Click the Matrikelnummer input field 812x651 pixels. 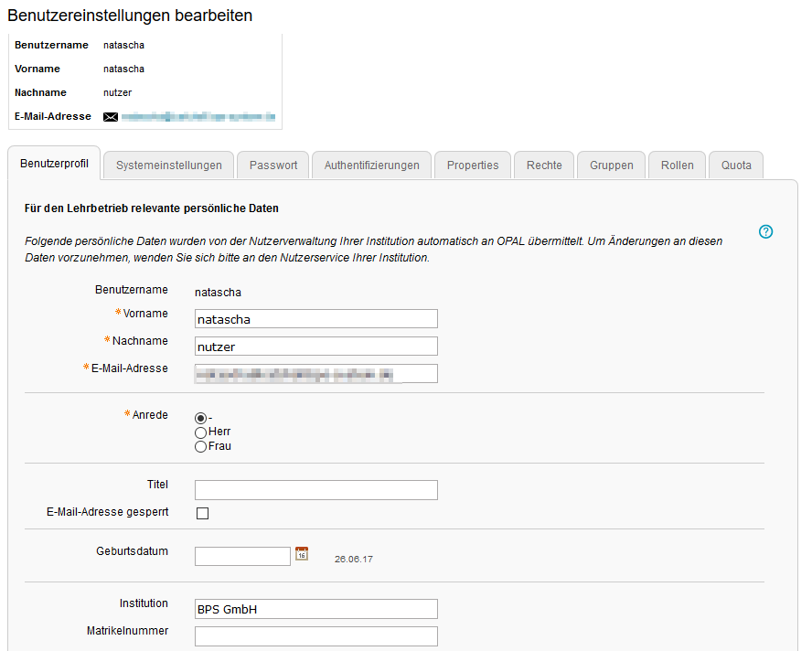coord(315,635)
